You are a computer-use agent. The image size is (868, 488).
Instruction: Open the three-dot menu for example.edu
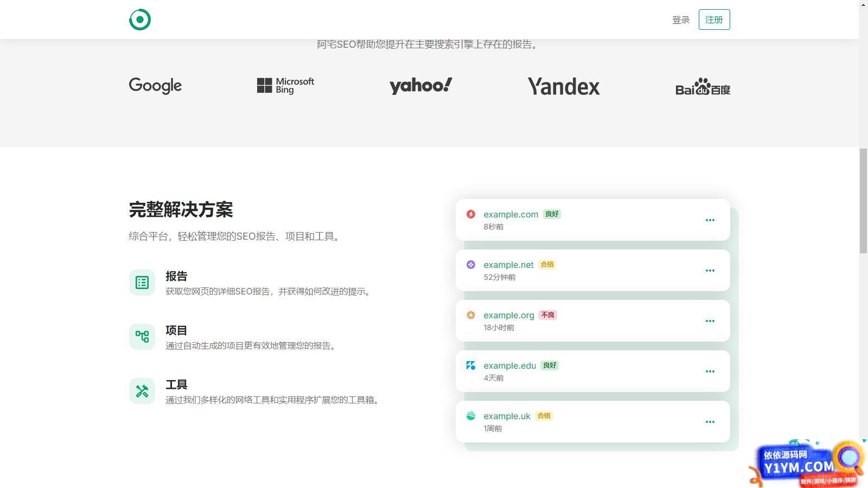pyautogui.click(x=710, y=371)
